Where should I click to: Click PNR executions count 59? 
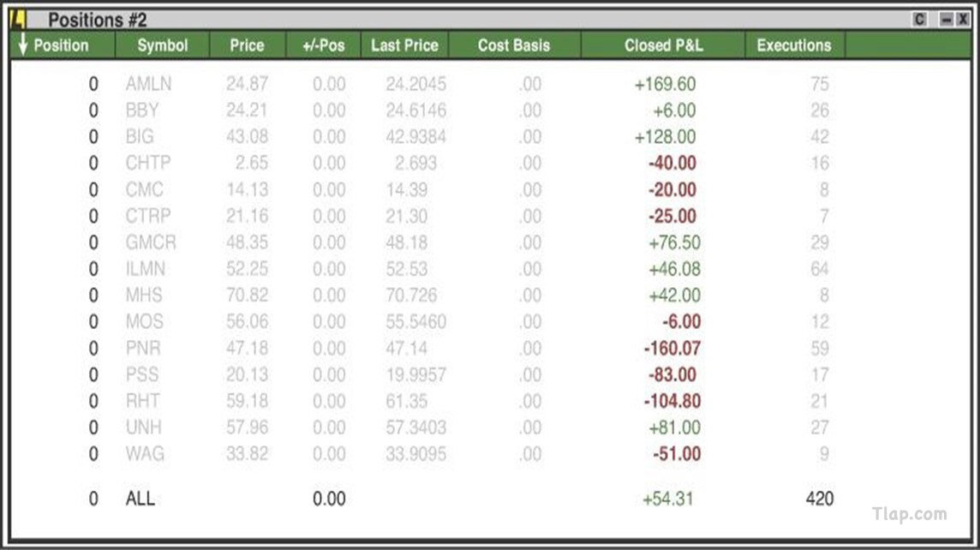[819, 348]
